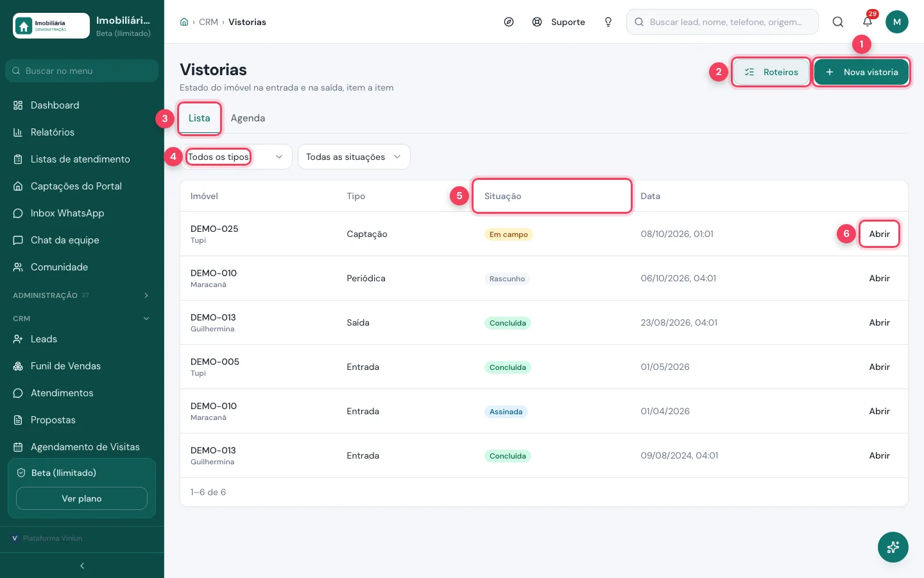Open Dashboard from the sidebar
Screen dimensions: 924x578
tap(82, 105)
